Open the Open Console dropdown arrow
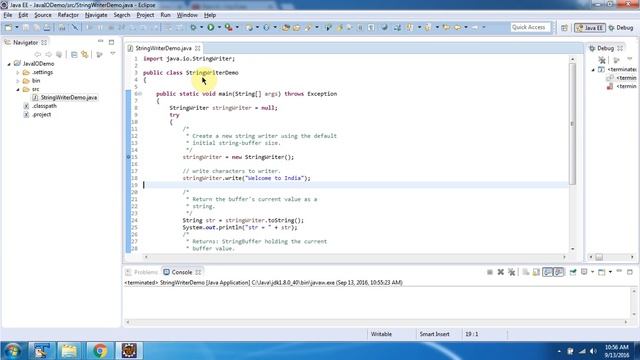Screen dimensions: 640x360 (610, 272)
